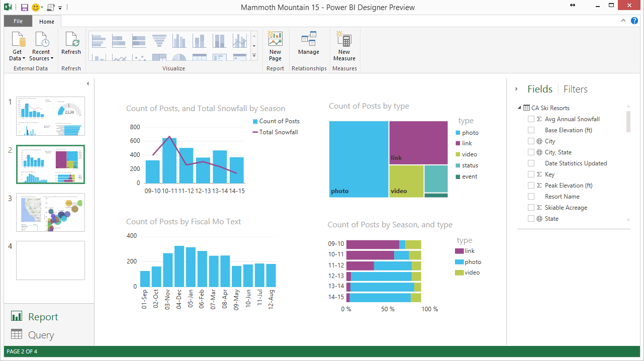The image size is (644, 361).
Task: Click the photo legend color swatch
Action: tap(458, 133)
